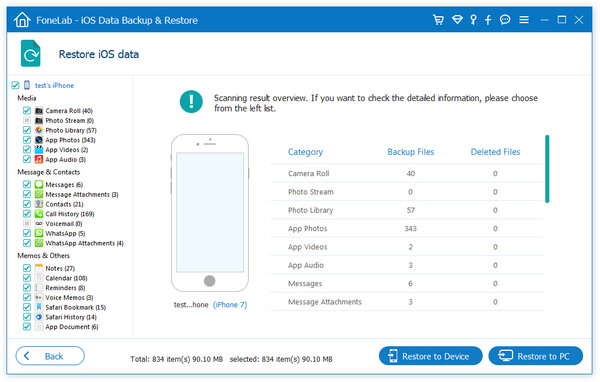Viewport: 600px width, 382px height.
Task: Click the Deleted Files column header
Action: [495, 152]
